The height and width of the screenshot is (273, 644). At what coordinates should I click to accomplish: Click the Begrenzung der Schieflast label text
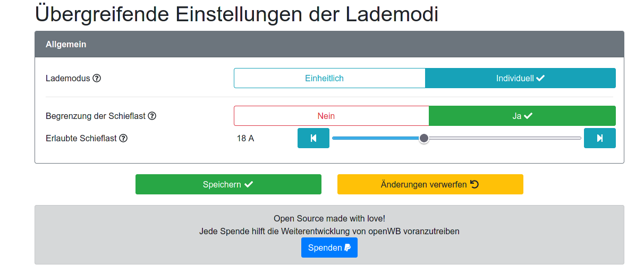pyautogui.click(x=96, y=116)
